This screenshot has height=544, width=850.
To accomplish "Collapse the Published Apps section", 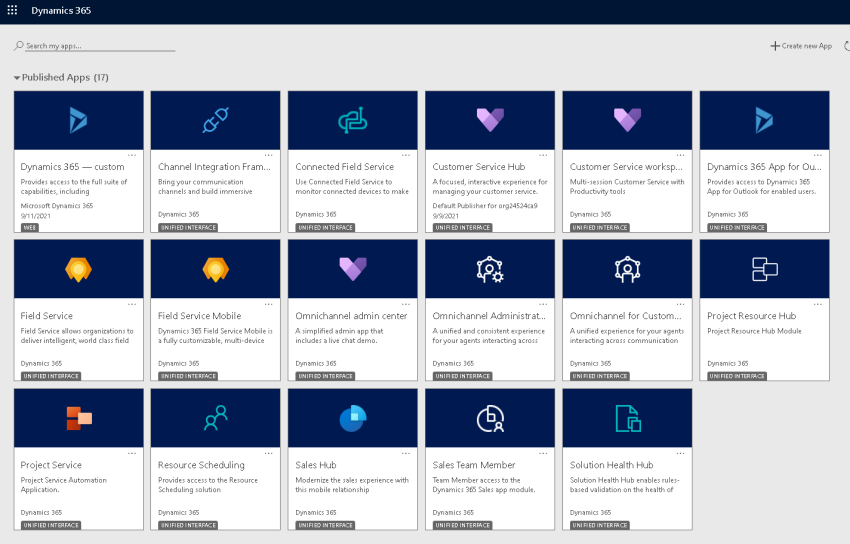I will click(17, 78).
